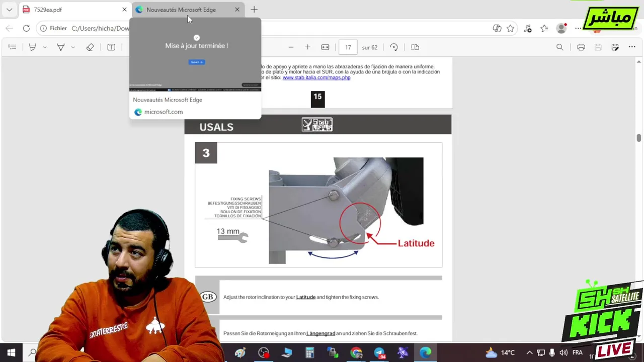
Task: Click the page preview on the Nouveautés tab card
Action: (x=195, y=54)
